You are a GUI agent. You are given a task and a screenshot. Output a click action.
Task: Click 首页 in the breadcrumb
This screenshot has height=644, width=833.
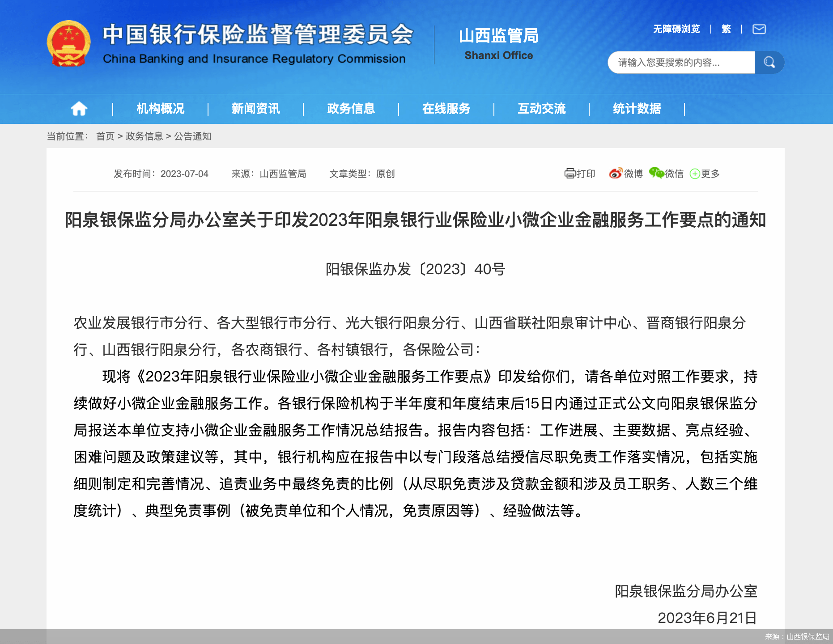pos(106,136)
